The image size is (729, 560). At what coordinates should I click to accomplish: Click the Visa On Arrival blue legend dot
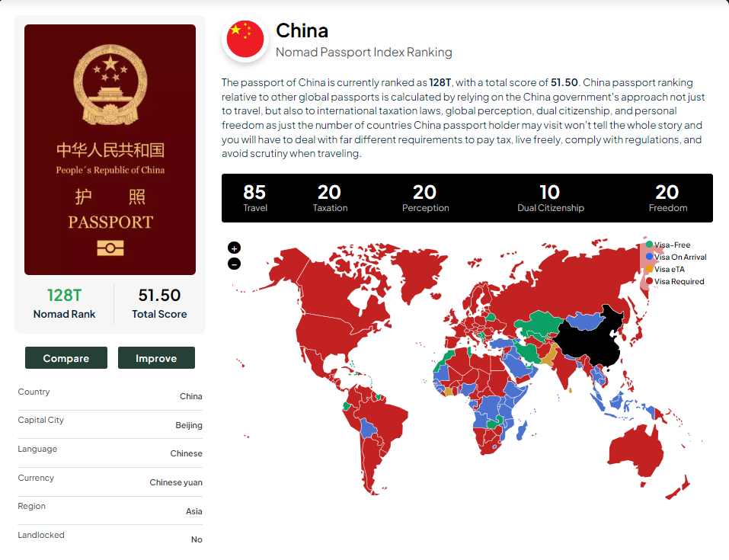(x=650, y=256)
